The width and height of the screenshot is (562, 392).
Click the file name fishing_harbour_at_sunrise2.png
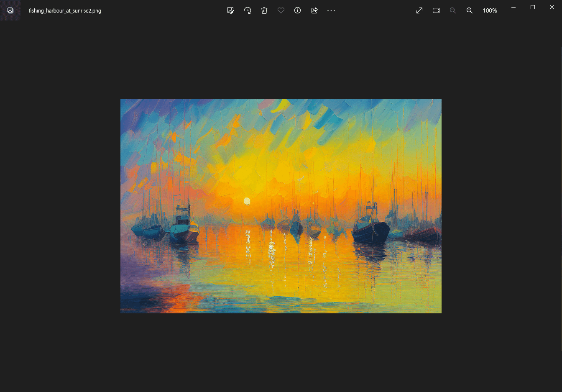65,11
